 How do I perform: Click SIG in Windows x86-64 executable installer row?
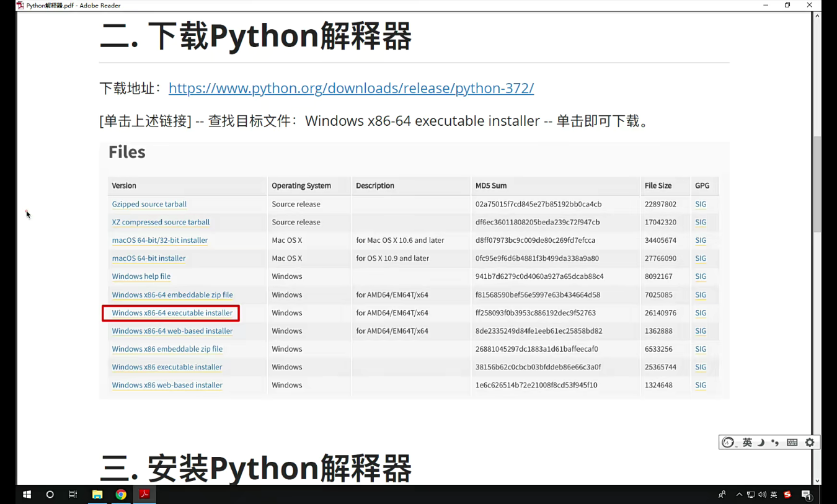[x=701, y=312]
